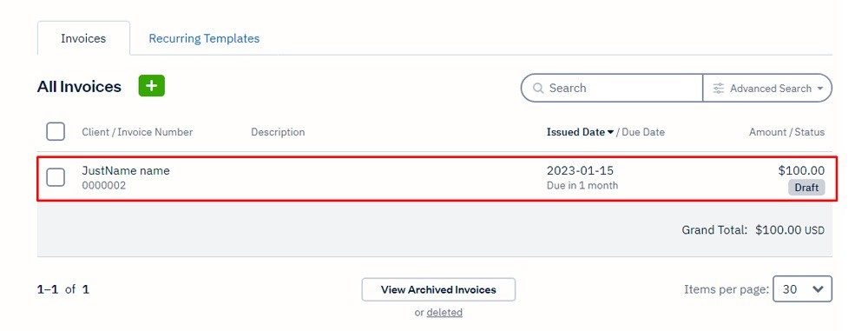Click the search magnifier icon

pos(538,88)
